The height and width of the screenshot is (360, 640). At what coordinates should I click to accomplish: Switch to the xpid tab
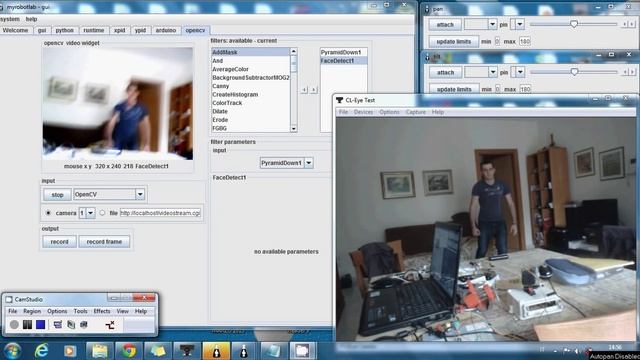point(120,30)
